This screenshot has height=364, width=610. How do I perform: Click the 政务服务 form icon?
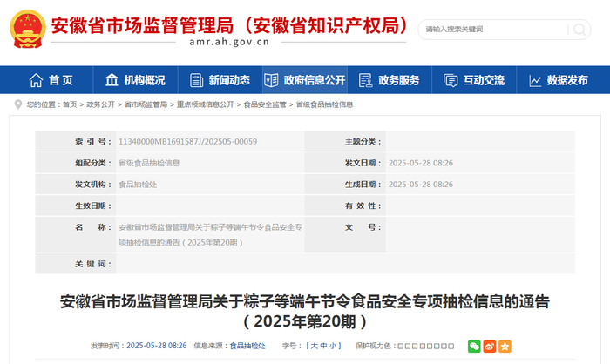coord(365,80)
